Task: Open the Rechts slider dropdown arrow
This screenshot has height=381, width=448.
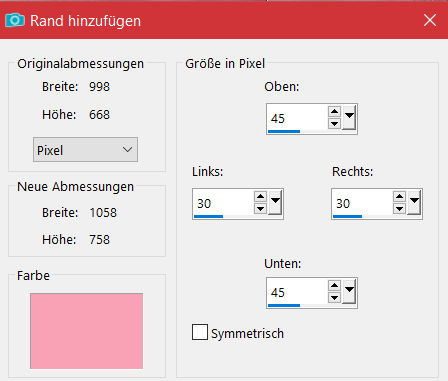Action: pos(414,202)
